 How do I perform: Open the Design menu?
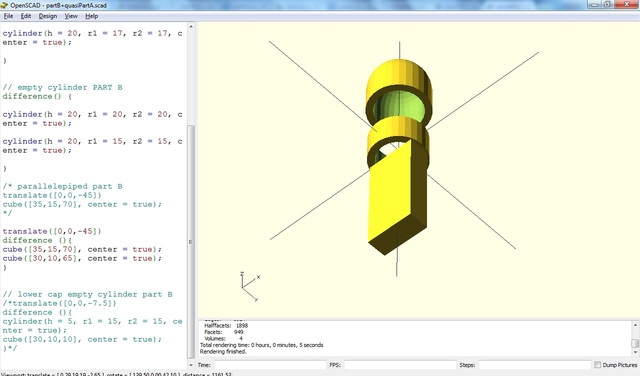point(48,16)
